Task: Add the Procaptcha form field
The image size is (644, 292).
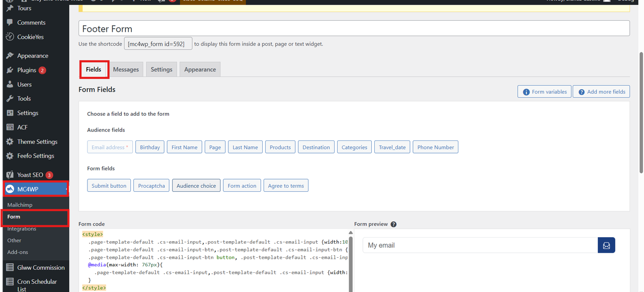Action: point(151,186)
